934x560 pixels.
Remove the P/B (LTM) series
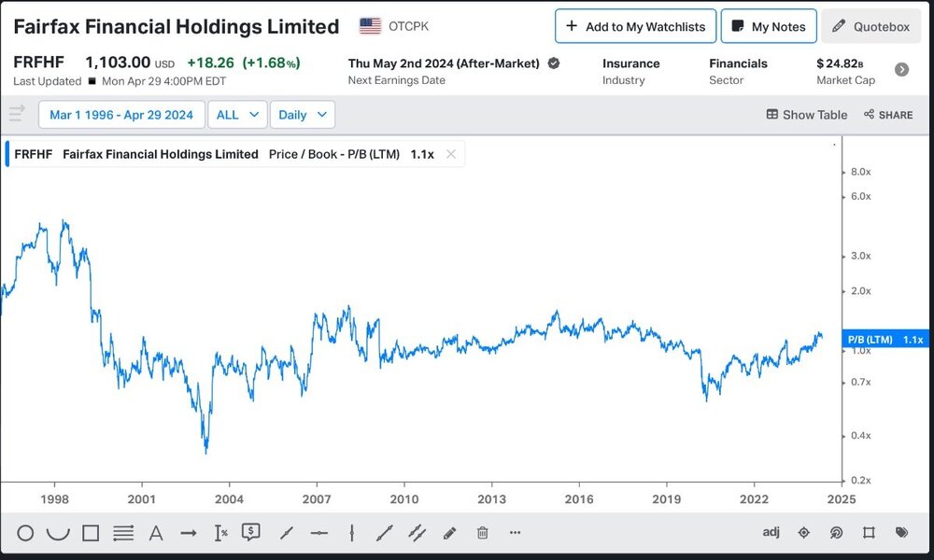[451, 154]
